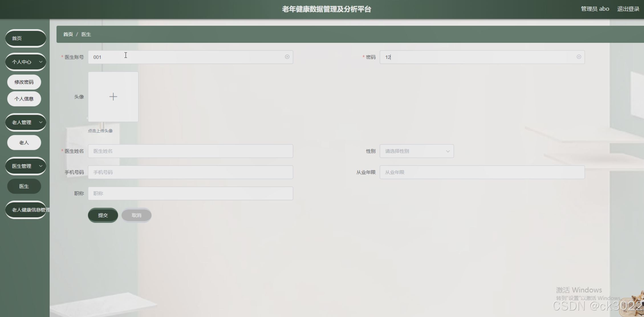Open 个人信息 in the sidebar

[24, 99]
